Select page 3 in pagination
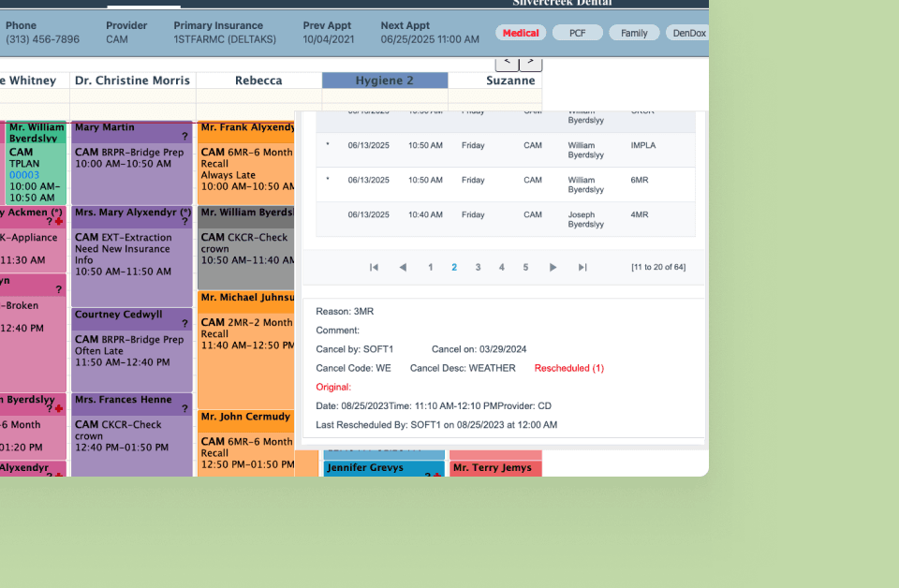The height and width of the screenshot is (588, 899). click(x=478, y=268)
